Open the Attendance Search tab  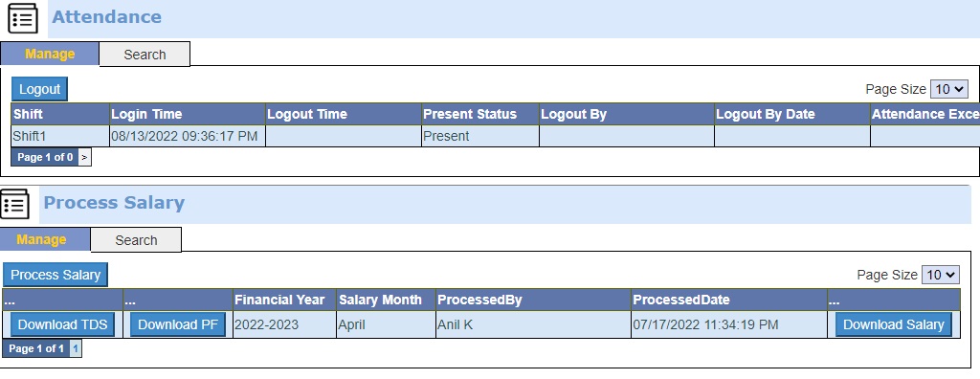tap(145, 55)
